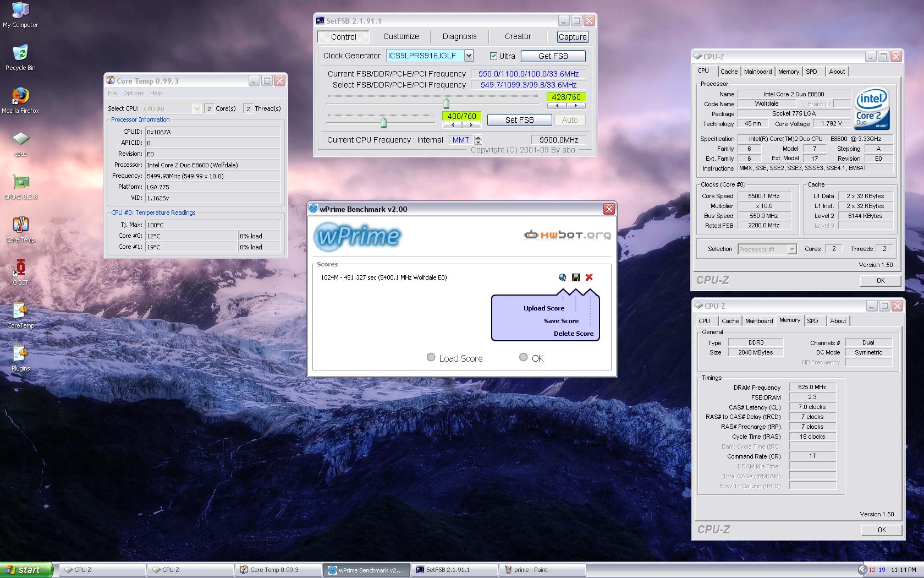This screenshot has height=578, width=924.
Task: Open the About tab in bottom CPU-Z window
Action: pos(838,321)
